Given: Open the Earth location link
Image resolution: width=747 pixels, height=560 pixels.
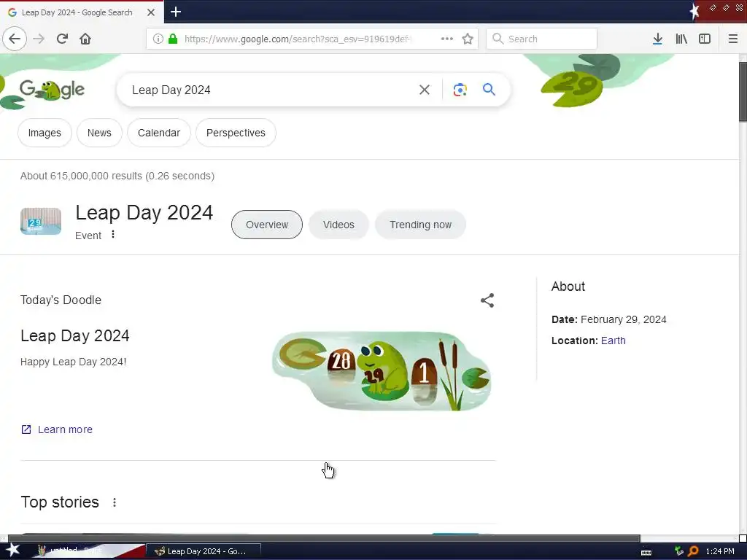Looking at the screenshot, I should coord(613,341).
